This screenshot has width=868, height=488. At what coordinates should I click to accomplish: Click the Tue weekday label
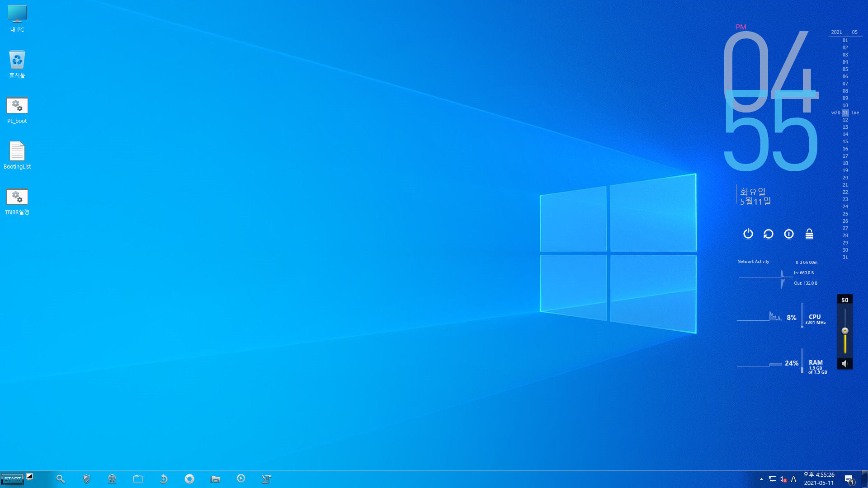coord(854,113)
